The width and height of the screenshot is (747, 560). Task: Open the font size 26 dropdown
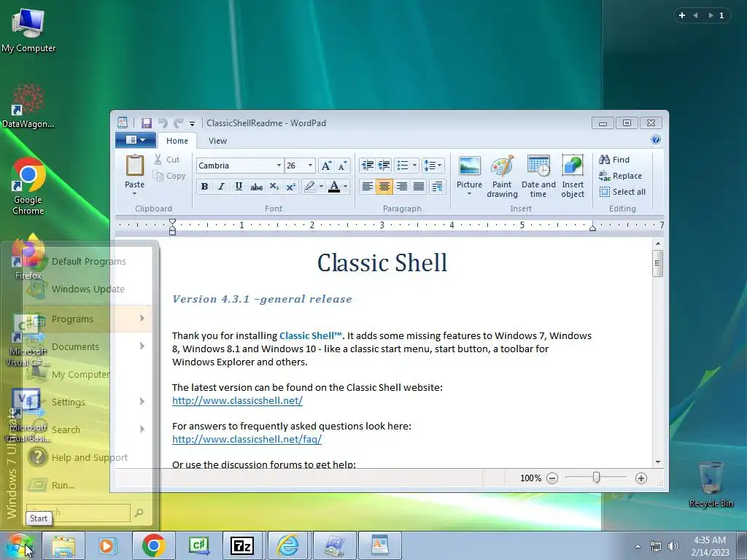point(310,166)
